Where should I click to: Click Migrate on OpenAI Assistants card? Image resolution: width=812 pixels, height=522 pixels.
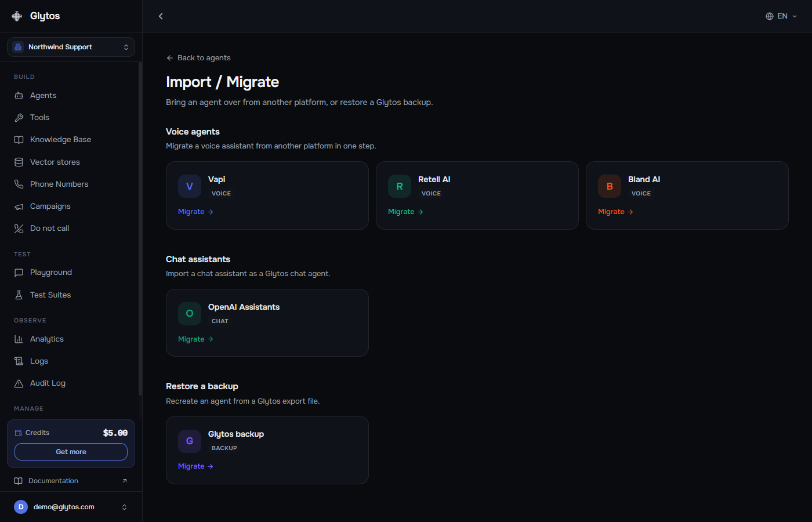pyautogui.click(x=195, y=339)
